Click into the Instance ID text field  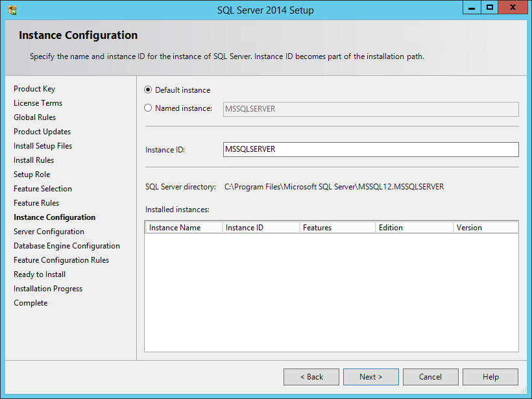(371, 149)
